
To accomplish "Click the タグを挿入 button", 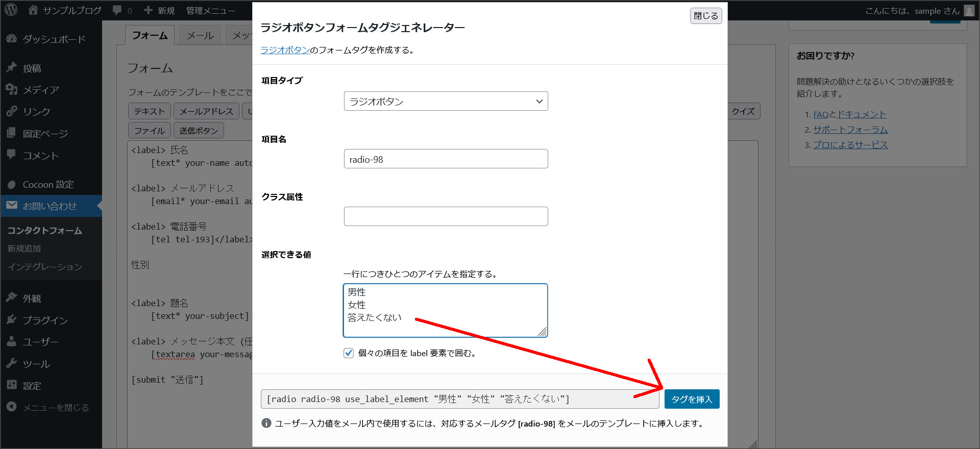I will pos(692,399).
